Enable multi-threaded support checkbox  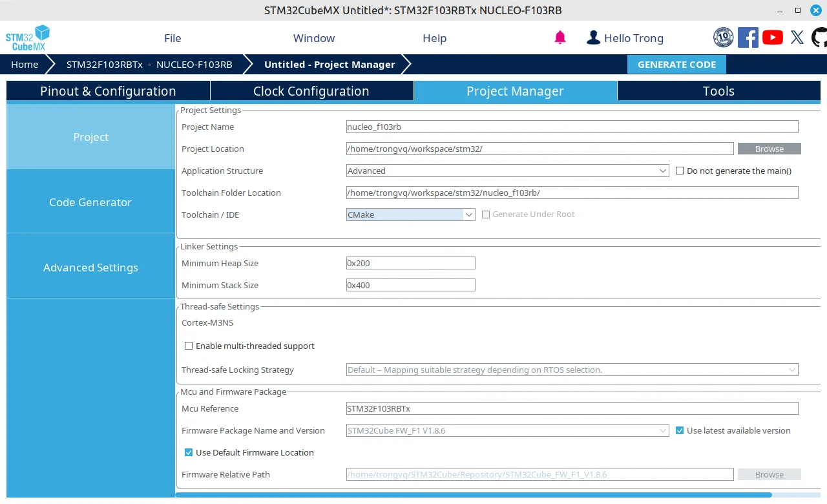[189, 346]
